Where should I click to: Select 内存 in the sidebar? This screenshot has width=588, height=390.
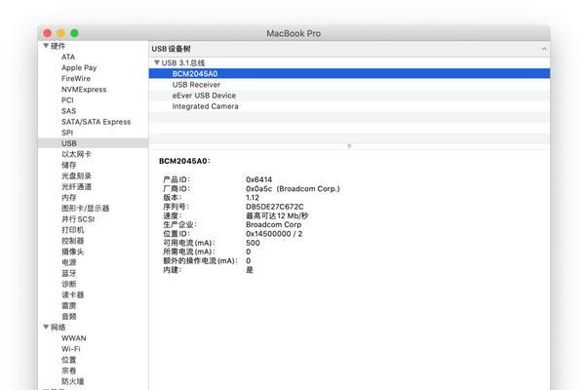[x=68, y=197]
